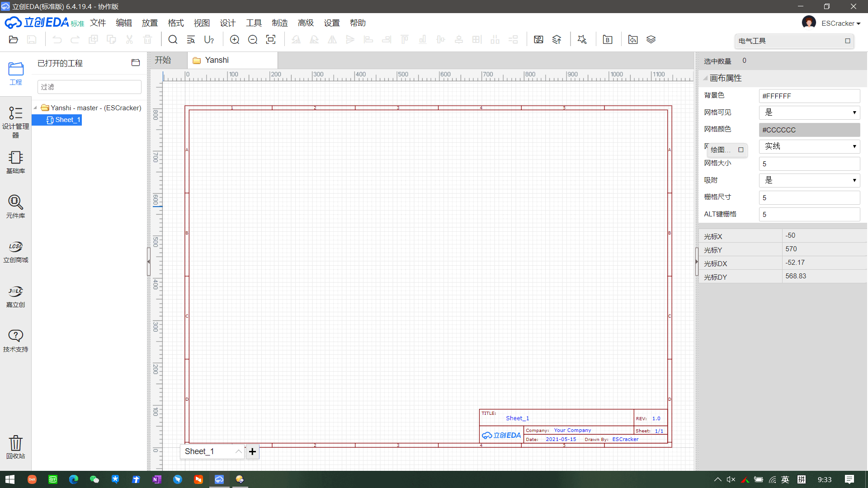The width and height of the screenshot is (868, 488).
Task: Open the 放置 menu
Action: [150, 23]
